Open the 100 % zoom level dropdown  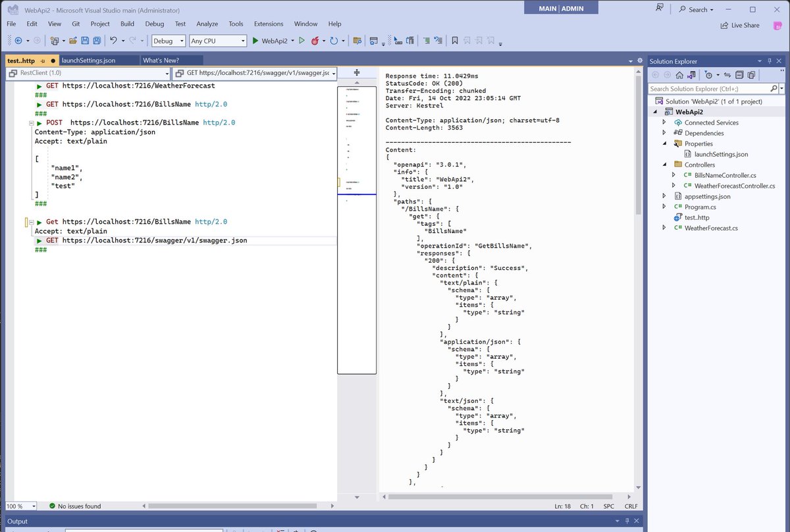coord(20,506)
